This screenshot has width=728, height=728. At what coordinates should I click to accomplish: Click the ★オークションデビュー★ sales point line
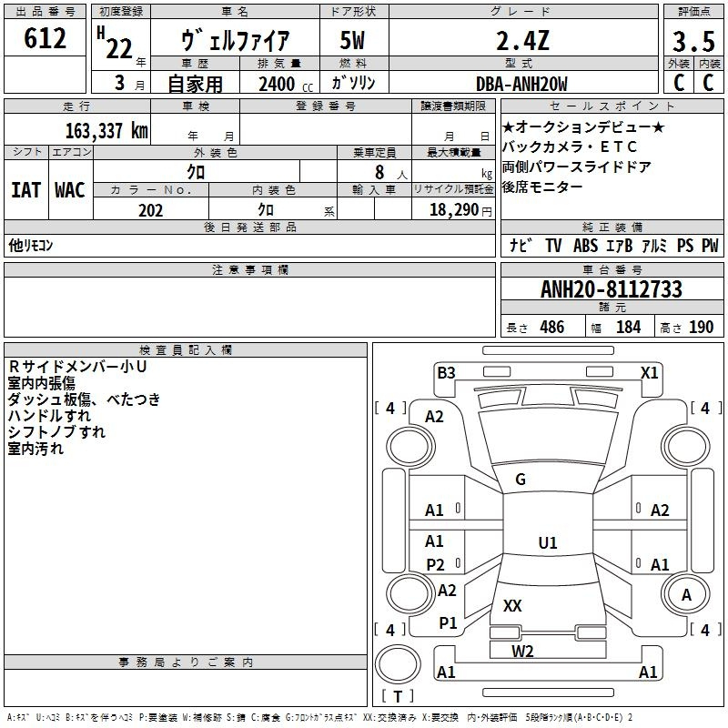point(583,127)
